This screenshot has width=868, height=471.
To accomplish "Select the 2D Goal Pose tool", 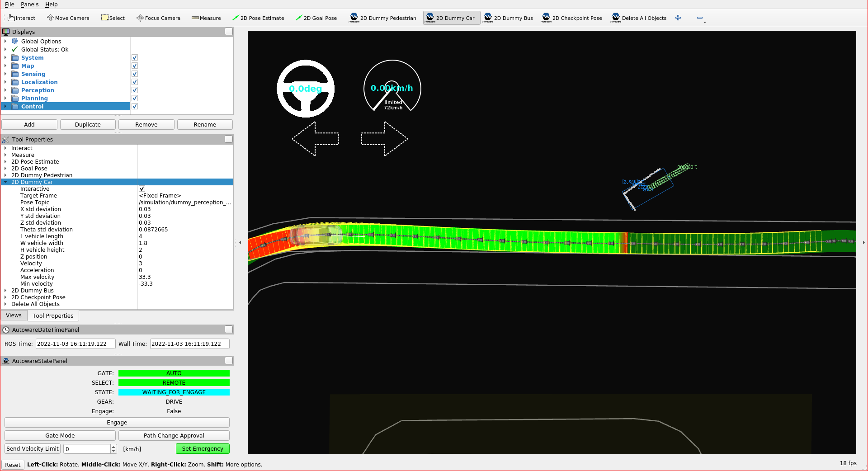I will (x=316, y=18).
